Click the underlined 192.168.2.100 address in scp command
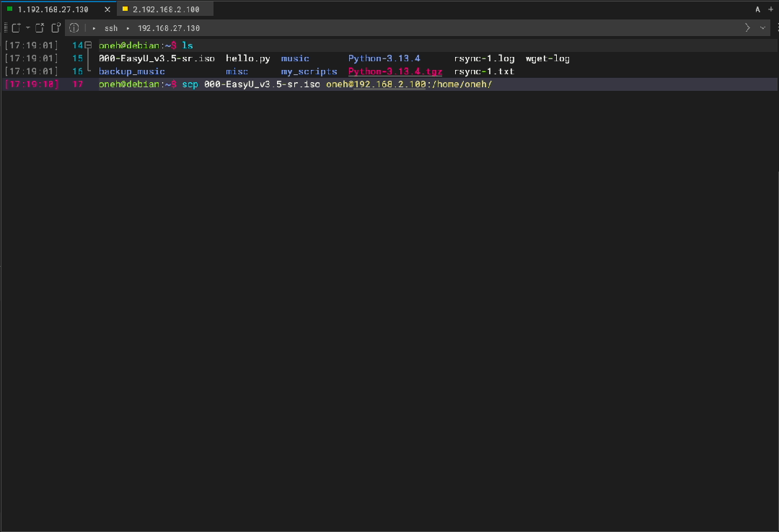Image resolution: width=779 pixels, height=532 pixels. [390, 84]
